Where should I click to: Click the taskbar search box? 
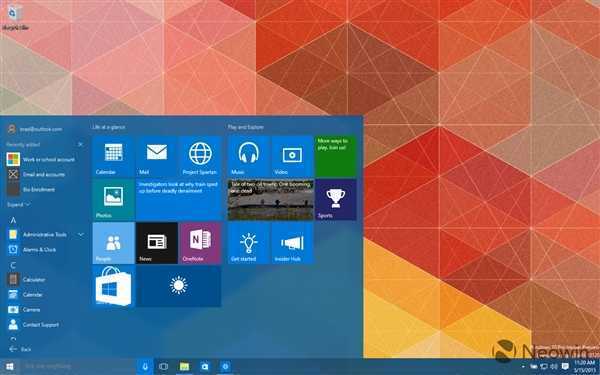(78, 367)
